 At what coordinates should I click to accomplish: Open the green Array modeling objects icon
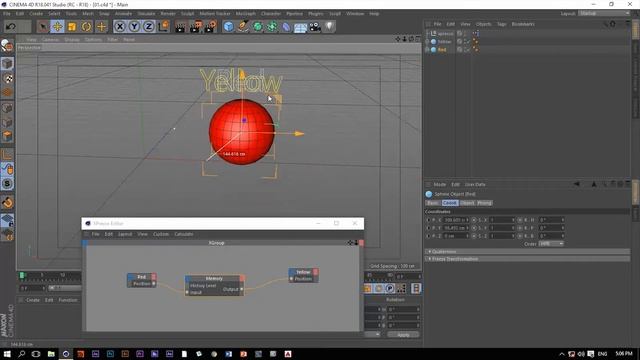pos(272,27)
